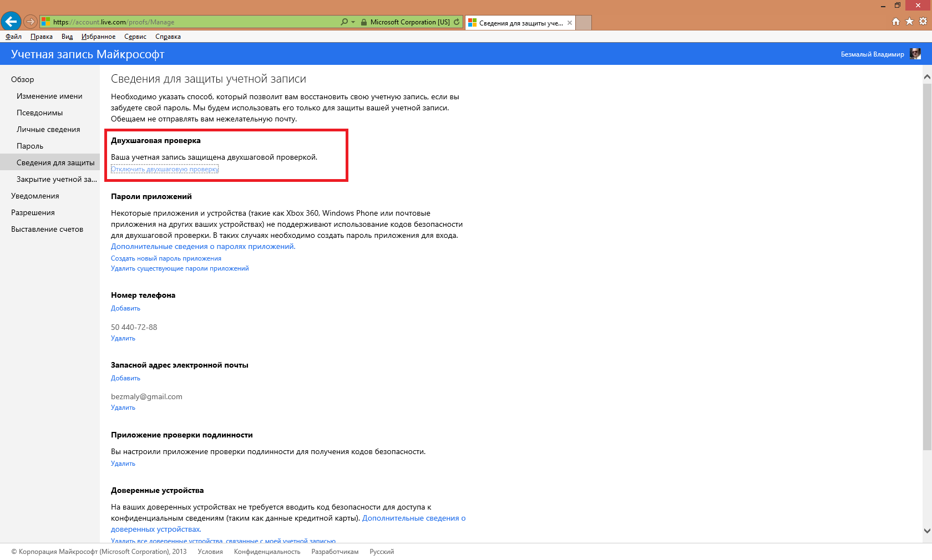This screenshot has height=560, width=932.
Task: Expand the address bar autocomplete dropdown arrow
Action: pyautogui.click(x=353, y=22)
